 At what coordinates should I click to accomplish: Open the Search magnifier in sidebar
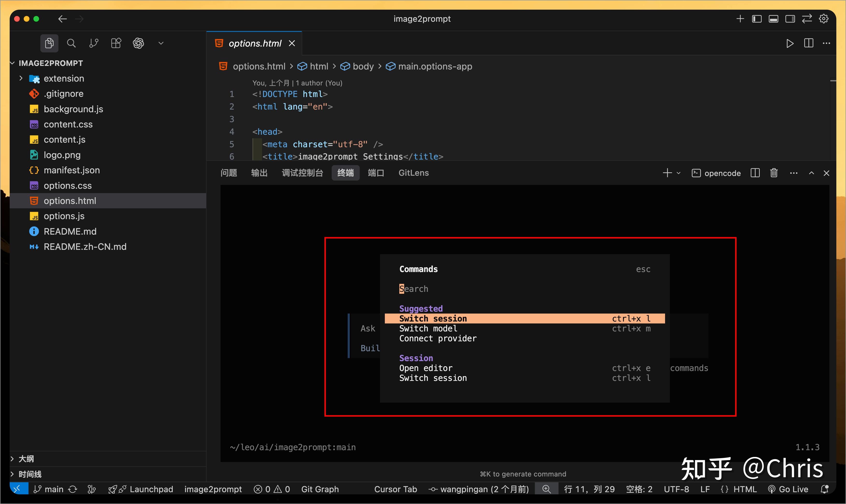(x=71, y=43)
